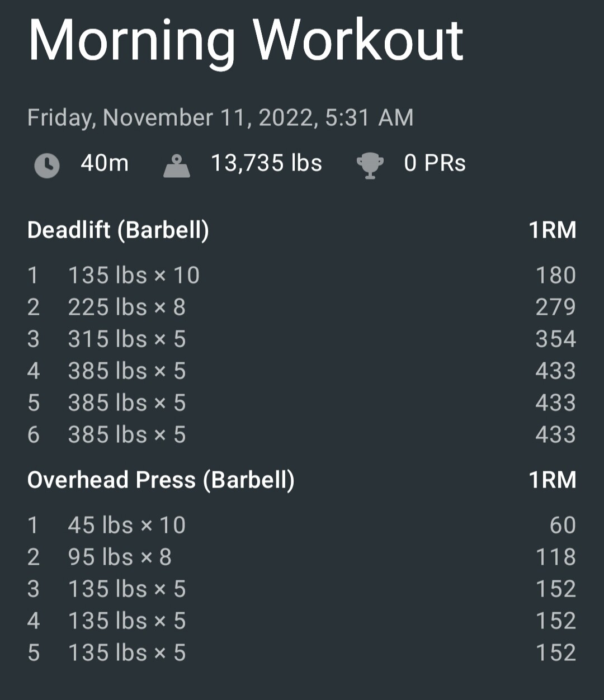Open Overhead Press (Barbell) exercise details
The height and width of the screenshot is (700, 604).
click(161, 480)
